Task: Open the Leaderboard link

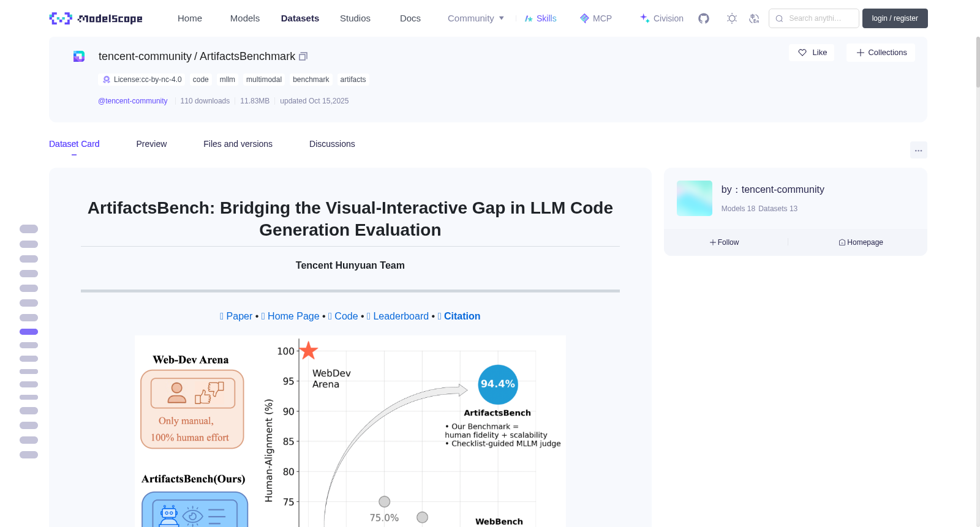Action: [x=398, y=316]
